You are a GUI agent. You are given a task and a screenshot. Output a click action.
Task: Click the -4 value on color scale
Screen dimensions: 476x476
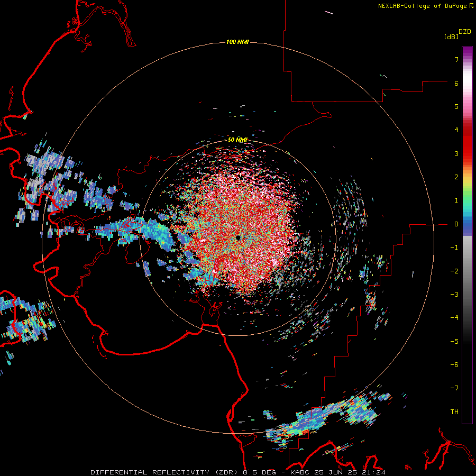454,318
